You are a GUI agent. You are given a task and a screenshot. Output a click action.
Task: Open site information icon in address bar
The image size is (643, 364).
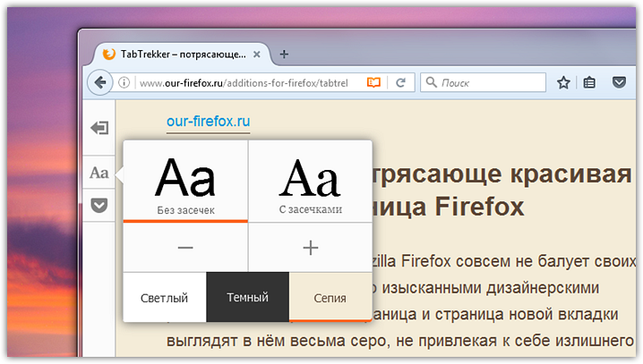(124, 82)
